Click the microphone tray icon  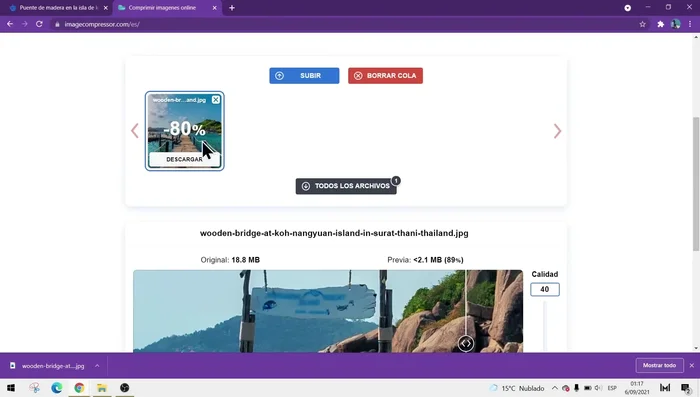(x=576, y=388)
